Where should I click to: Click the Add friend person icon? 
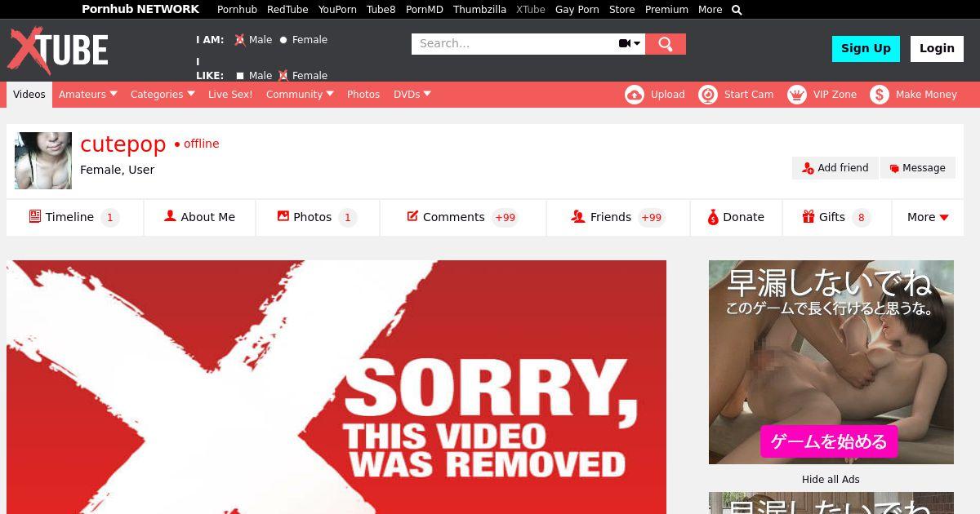[x=808, y=168]
